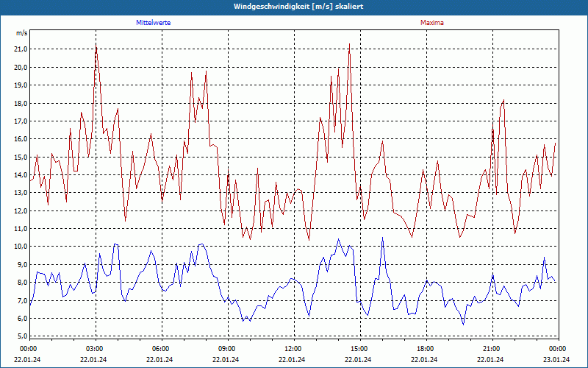
Task: Click the 22.01.24 date under 12:00
Action: coord(292,359)
